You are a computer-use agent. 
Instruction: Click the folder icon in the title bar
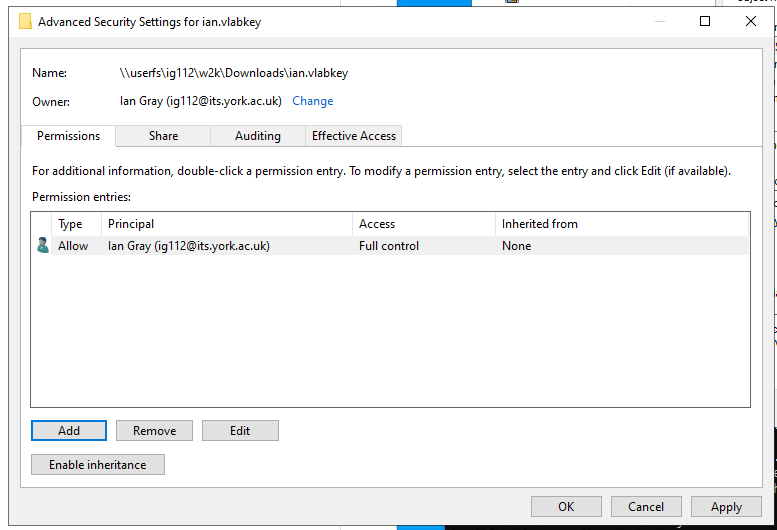point(25,21)
